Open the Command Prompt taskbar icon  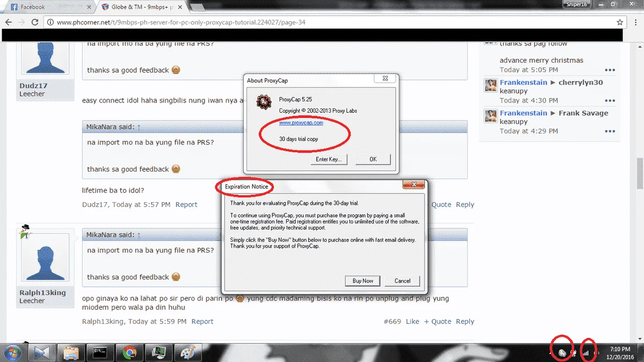[100, 352]
